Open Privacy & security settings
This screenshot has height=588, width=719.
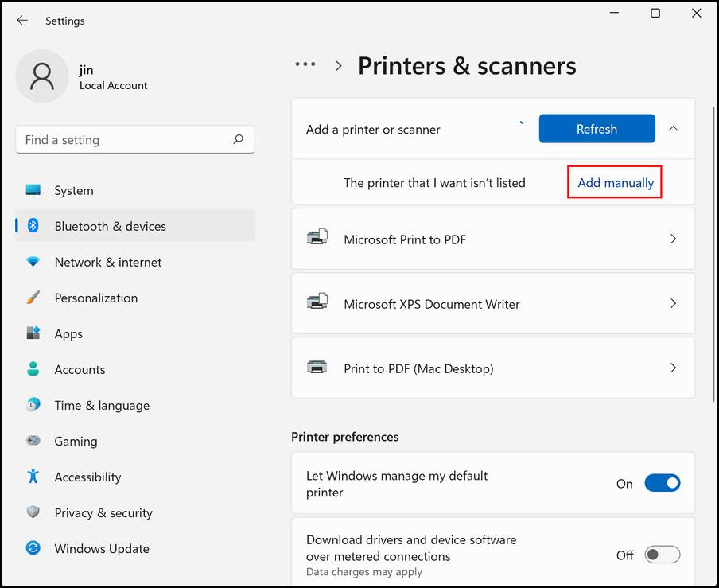coord(103,513)
